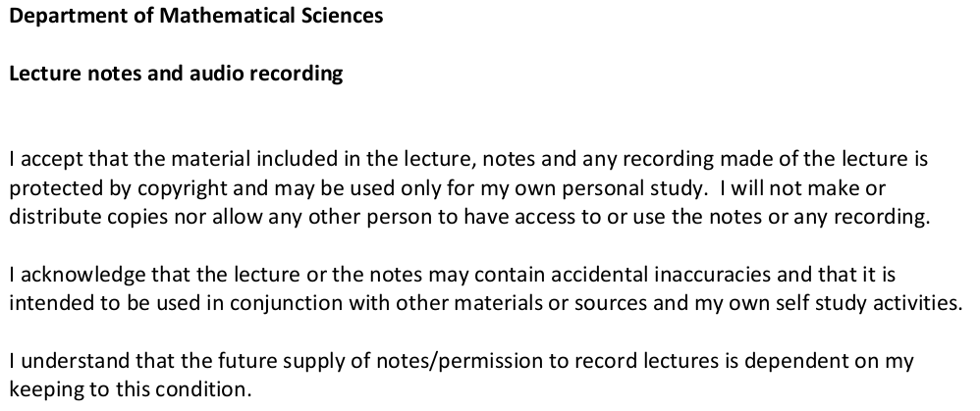Click the "Lecture notes and audio recording" heading
Viewport: 980px width, 411px height.
click(177, 75)
